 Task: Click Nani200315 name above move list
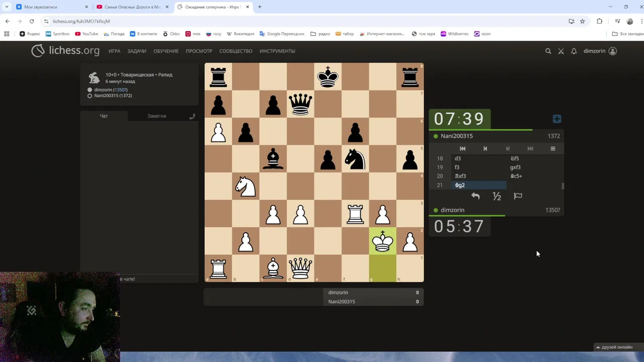pyautogui.click(x=457, y=136)
